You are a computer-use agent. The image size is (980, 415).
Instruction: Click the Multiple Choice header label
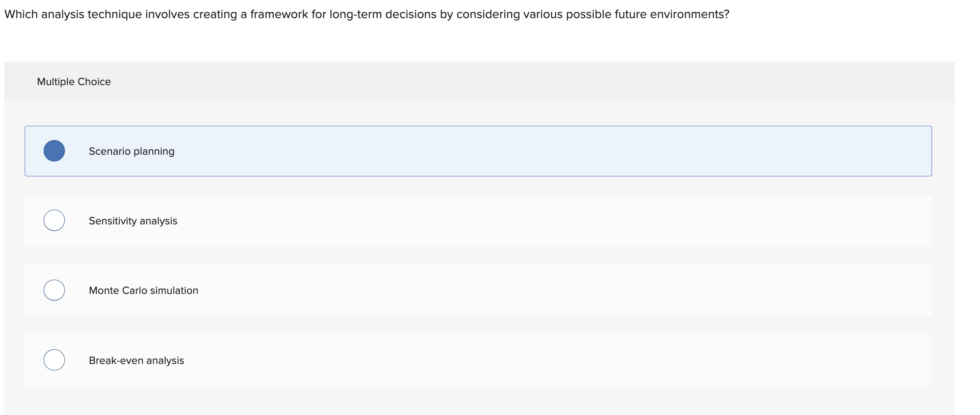[x=74, y=81]
